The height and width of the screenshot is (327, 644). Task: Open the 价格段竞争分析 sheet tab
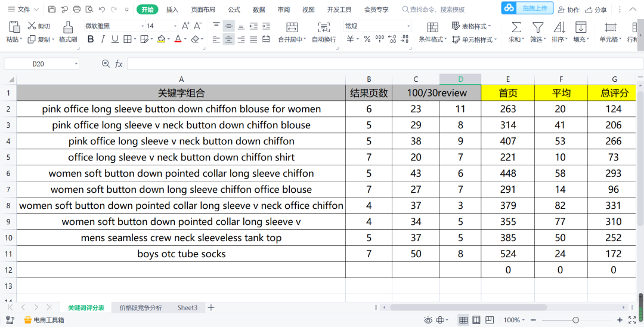tap(140, 308)
